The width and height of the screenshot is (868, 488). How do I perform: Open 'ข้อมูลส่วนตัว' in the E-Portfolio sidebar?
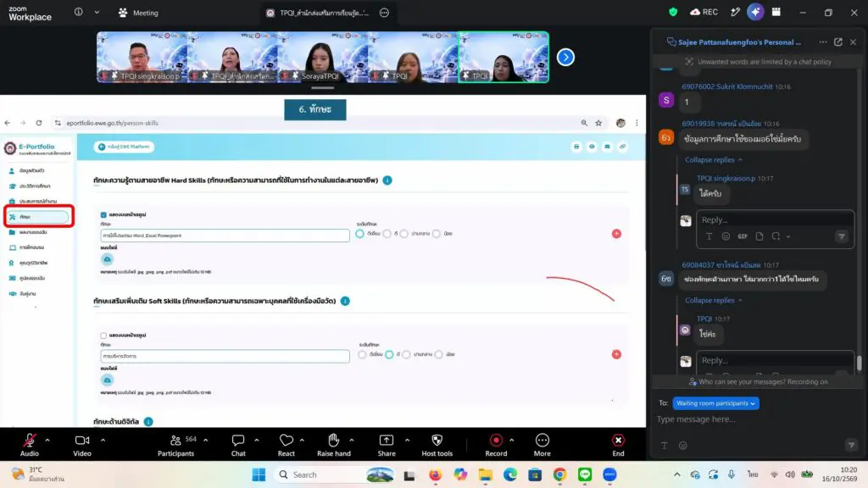pos(31,171)
